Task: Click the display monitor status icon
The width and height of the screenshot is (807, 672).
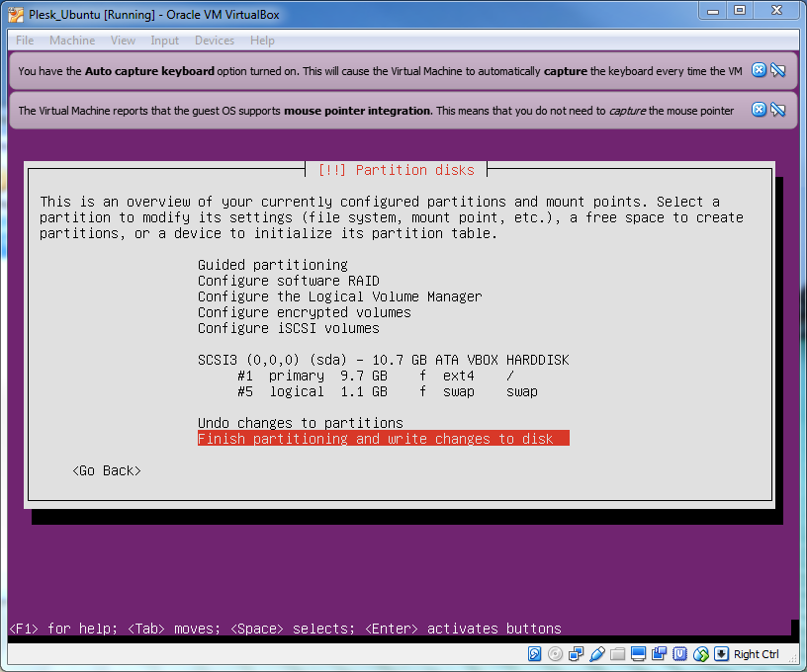Action: click(638, 654)
